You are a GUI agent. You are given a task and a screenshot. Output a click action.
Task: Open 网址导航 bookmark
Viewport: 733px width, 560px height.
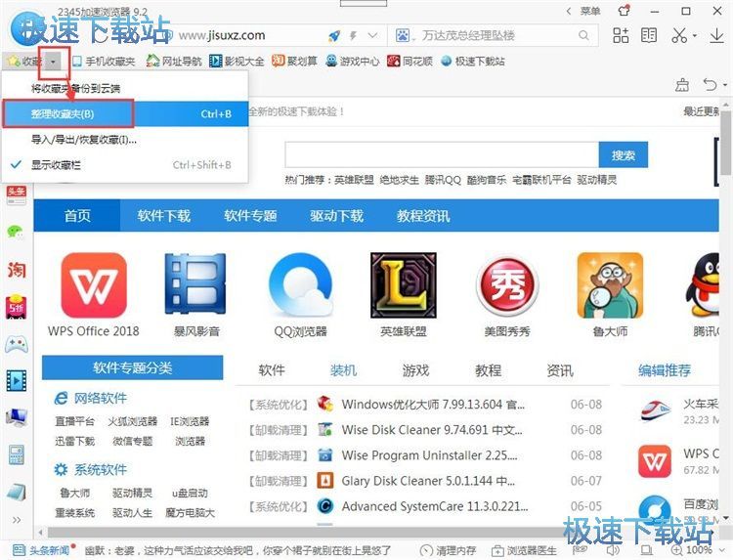point(173,62)
